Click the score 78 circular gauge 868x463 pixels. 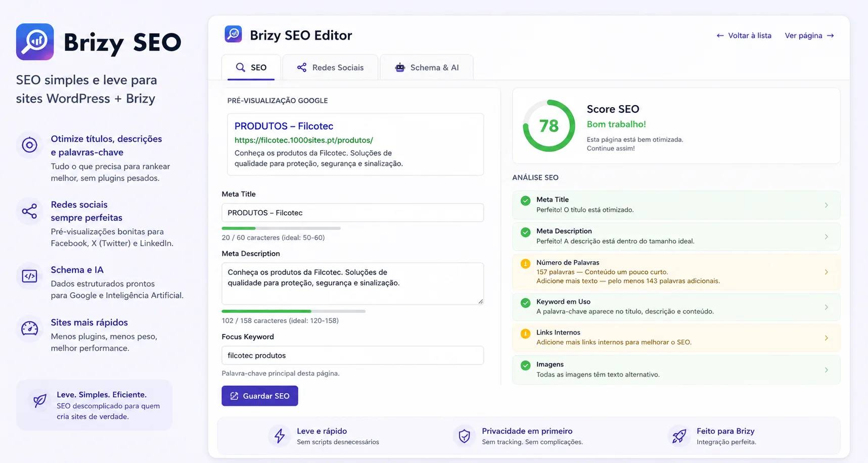(x=549, y=125)
